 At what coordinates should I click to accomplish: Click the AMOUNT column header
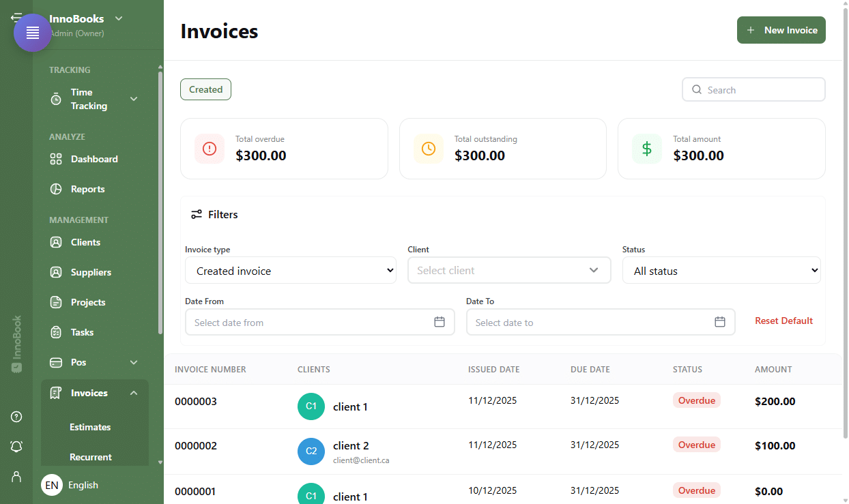773,370
